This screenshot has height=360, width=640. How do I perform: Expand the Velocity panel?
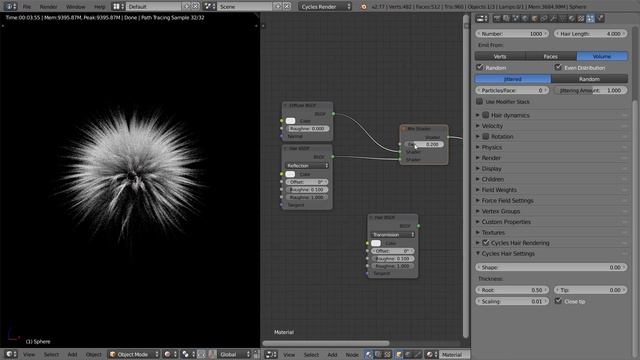pos(492,126)
